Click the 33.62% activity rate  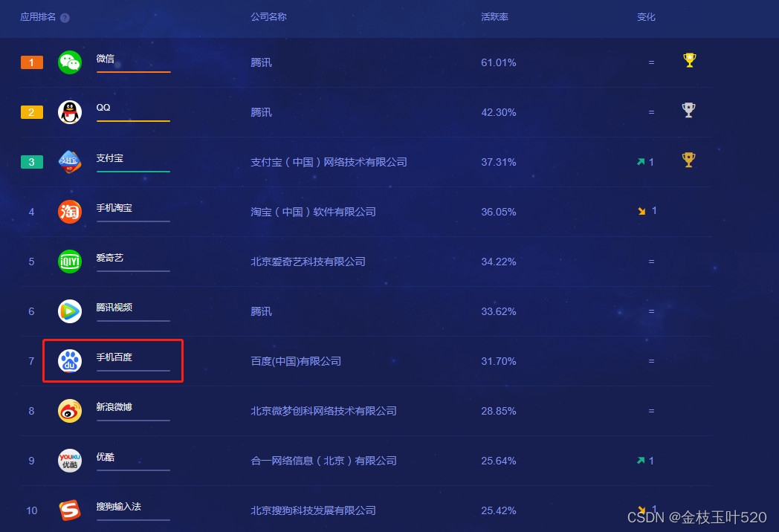click(498, 311)
